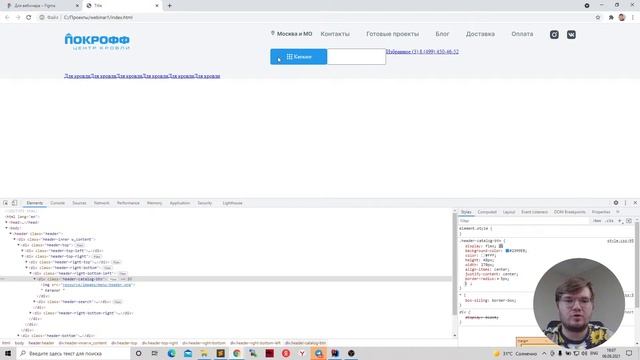Click the location pin beside Москва и МО

click(x=273, y=33)
